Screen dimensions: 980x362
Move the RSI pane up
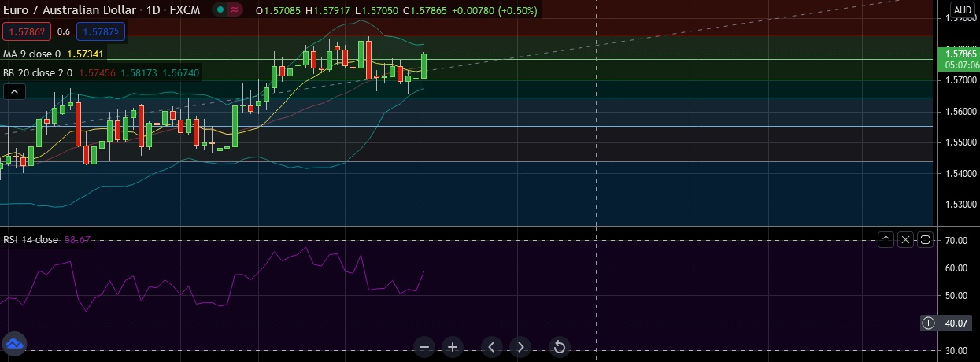point(886,239)
